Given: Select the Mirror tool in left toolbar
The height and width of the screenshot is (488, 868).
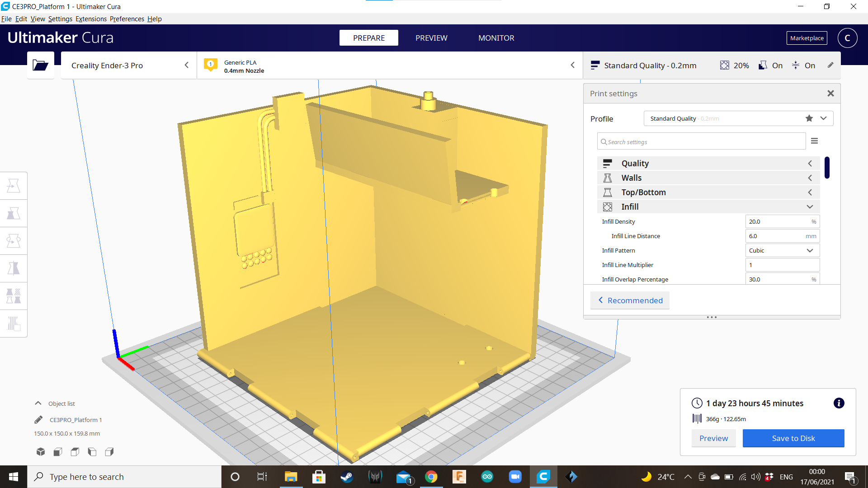Looking at the screenshot, I should [14, 268].
